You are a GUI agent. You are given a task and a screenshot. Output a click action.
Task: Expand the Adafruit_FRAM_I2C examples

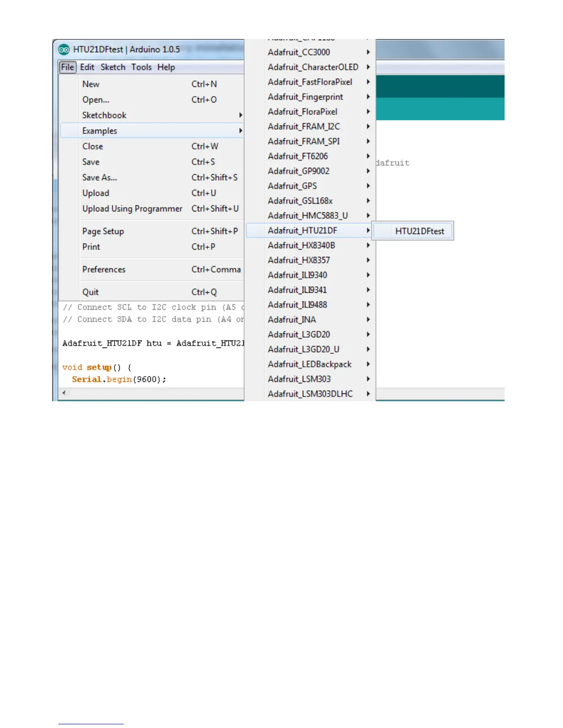click(x=310, y=127)
